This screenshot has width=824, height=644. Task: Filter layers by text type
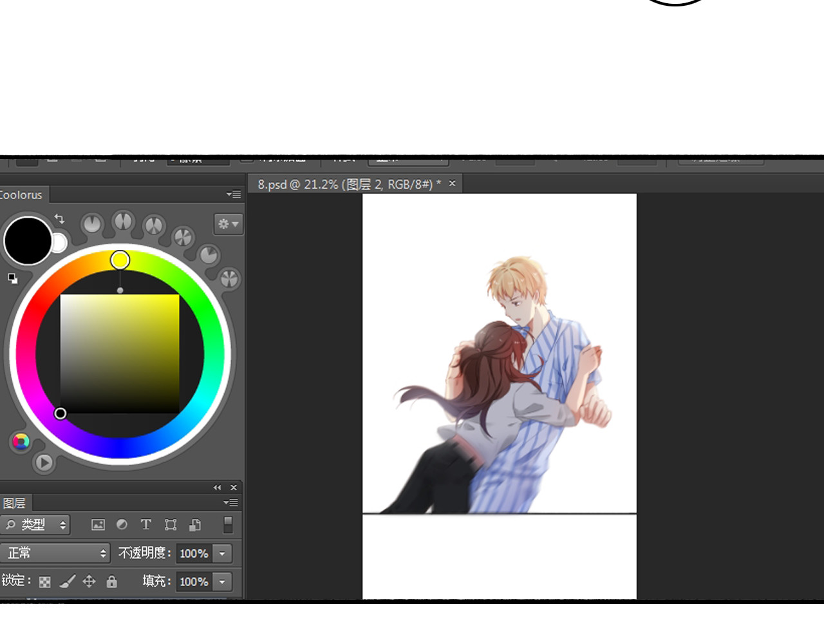[146, 525]
